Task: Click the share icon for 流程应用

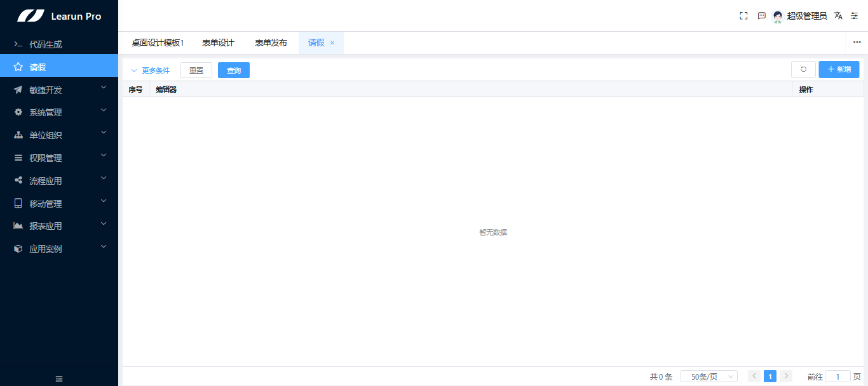Action: tap(18, 181)
